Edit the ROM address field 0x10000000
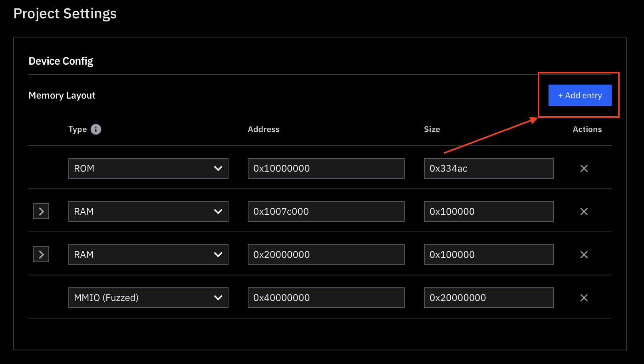Screen dimensions: 644x364 [326, 168]
